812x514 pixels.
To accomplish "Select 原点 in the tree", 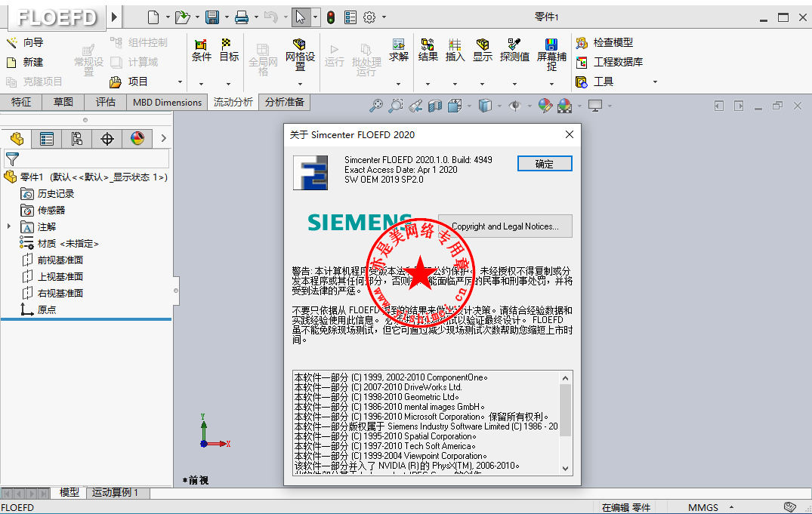I will [39, 309].
